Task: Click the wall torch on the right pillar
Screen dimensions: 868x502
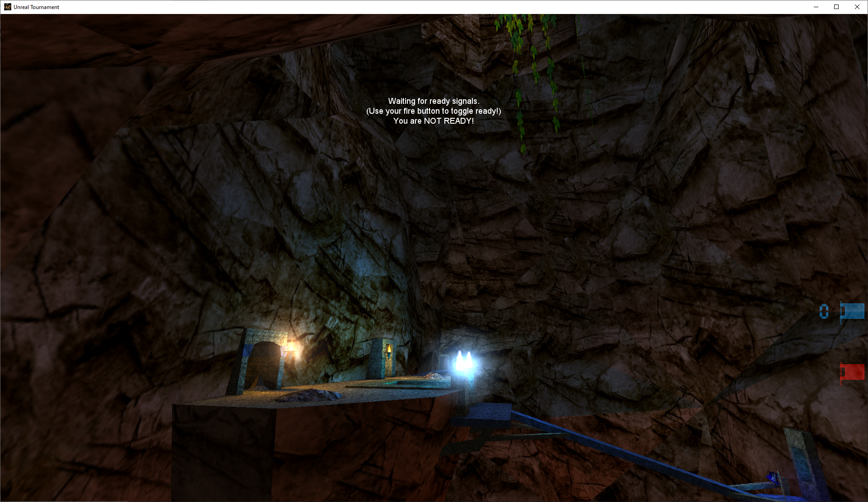Action: 389,350
